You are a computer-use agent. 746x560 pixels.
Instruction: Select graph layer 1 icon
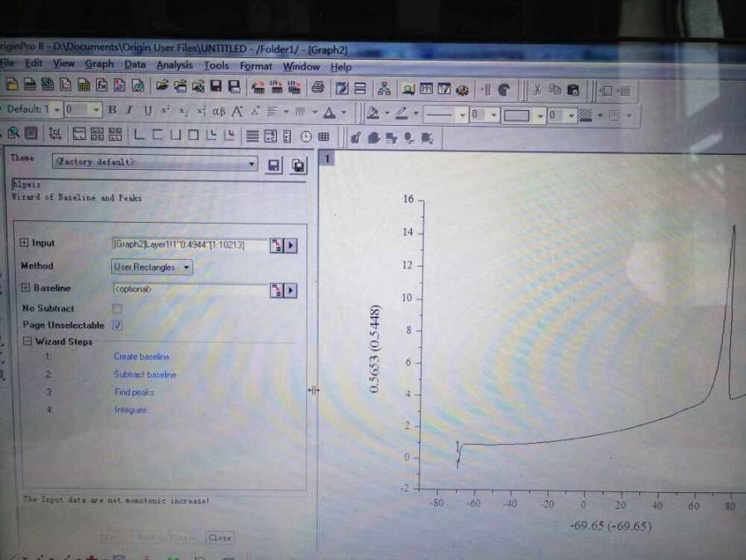pos(327,159)
